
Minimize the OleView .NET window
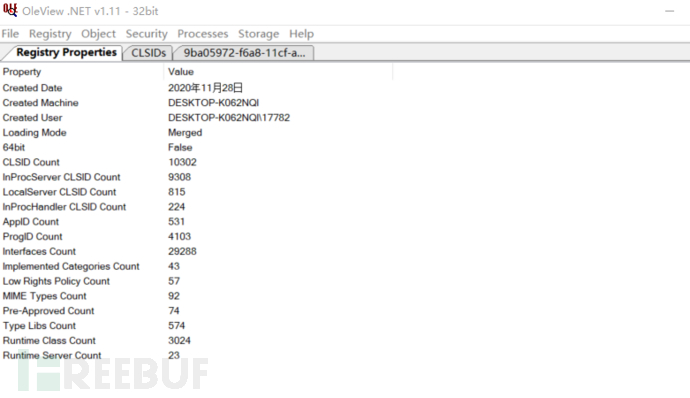[669, 11]
